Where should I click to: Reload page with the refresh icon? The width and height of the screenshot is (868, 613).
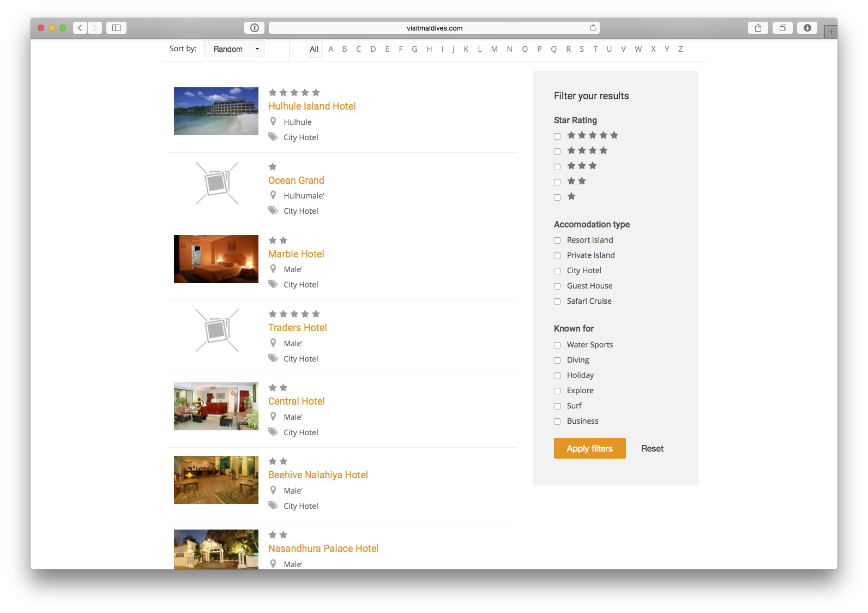(x=593, y=28)
